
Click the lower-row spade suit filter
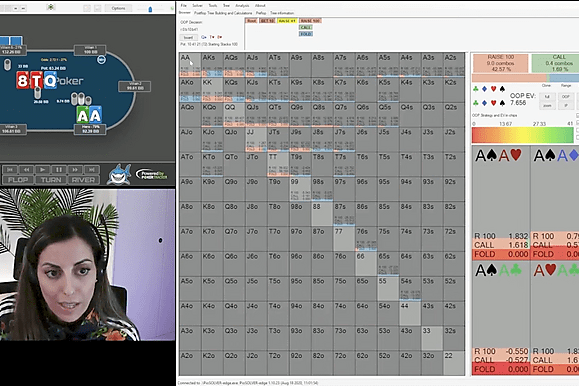[x=502, y=103]
